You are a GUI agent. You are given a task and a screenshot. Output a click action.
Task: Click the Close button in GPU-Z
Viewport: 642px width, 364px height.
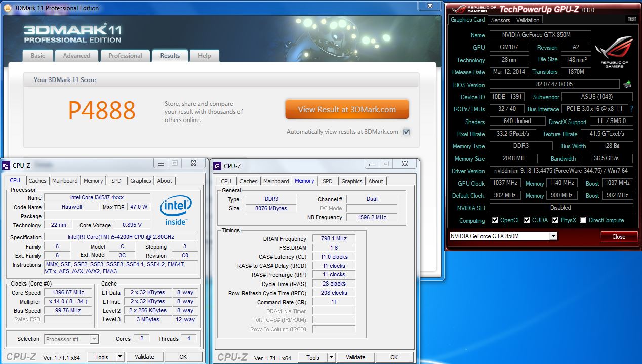pyautogui.click(x=619, y=237)
